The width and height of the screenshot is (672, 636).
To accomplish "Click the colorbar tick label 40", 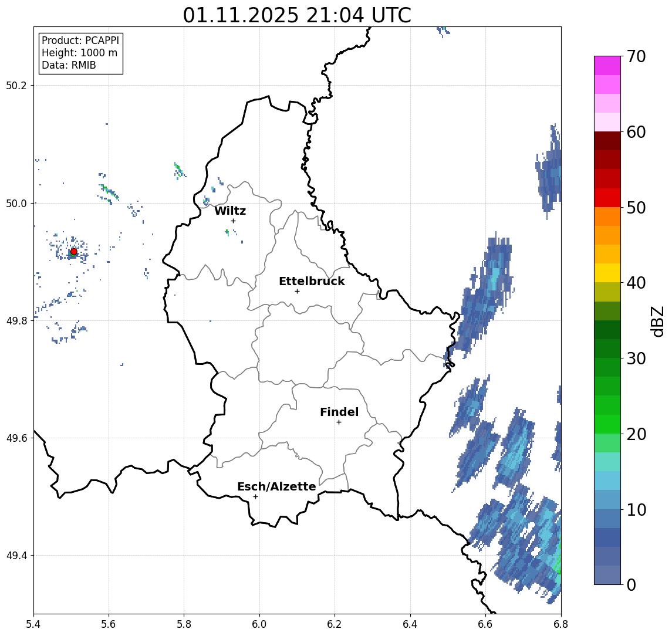I will 636,283.
